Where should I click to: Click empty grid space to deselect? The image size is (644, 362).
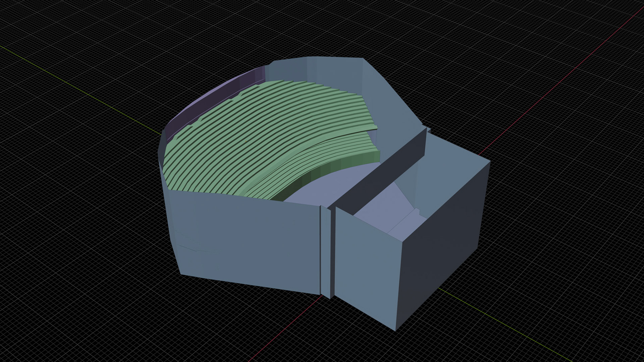(101, 268)
